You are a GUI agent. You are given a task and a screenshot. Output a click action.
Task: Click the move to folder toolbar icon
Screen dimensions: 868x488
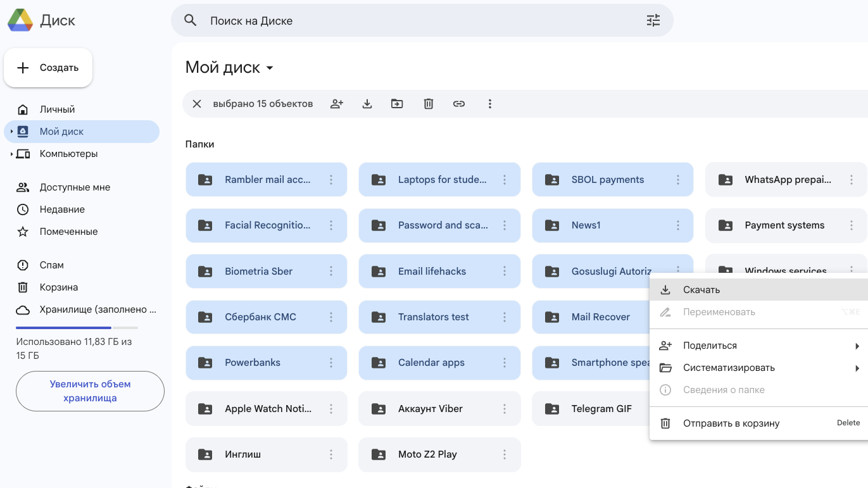pyautogui.click(x=397, y=104)
